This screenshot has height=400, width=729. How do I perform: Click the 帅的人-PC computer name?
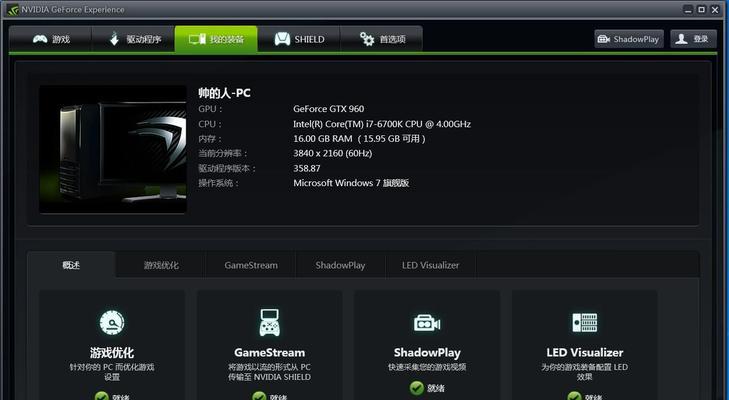tap(224, 93)
